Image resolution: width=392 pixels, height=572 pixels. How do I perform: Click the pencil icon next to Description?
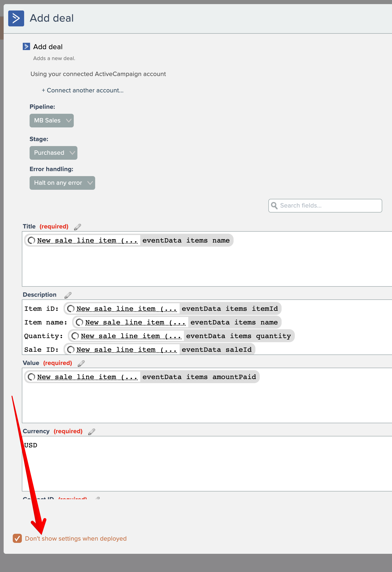point(68,295)
